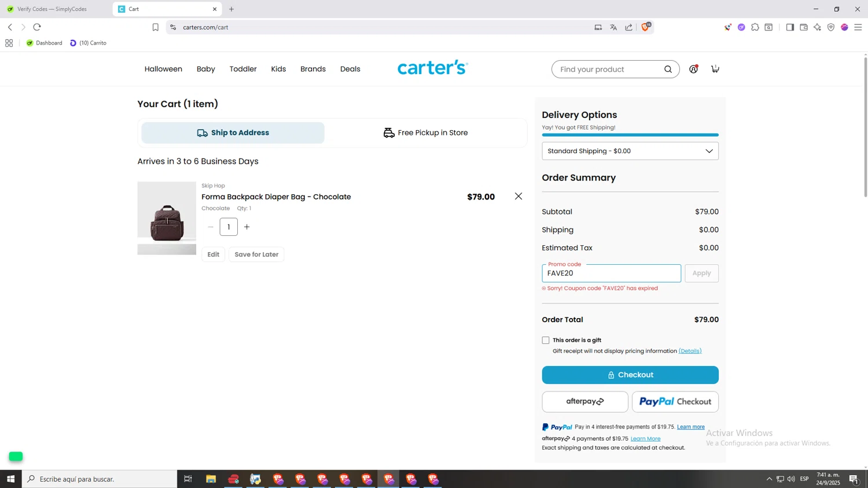The image size is (868, 488).
Task: Reload the page with refresh icon
Action: [37, 27]
